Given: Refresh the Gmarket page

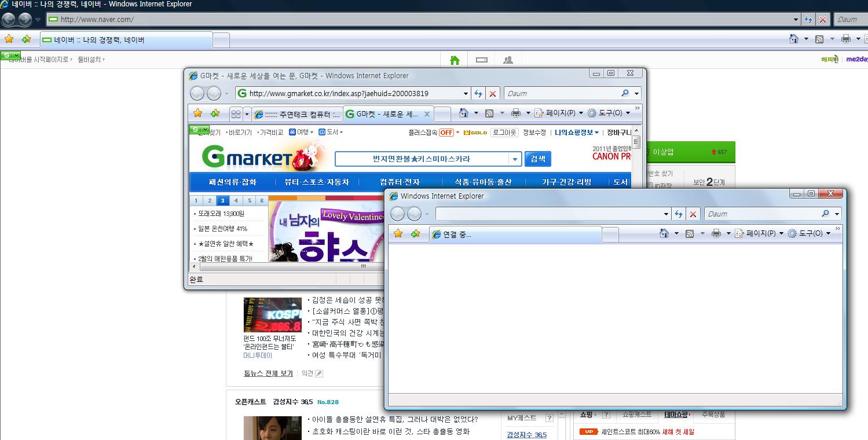Looking at the screenshot, I should click(478, 93).
